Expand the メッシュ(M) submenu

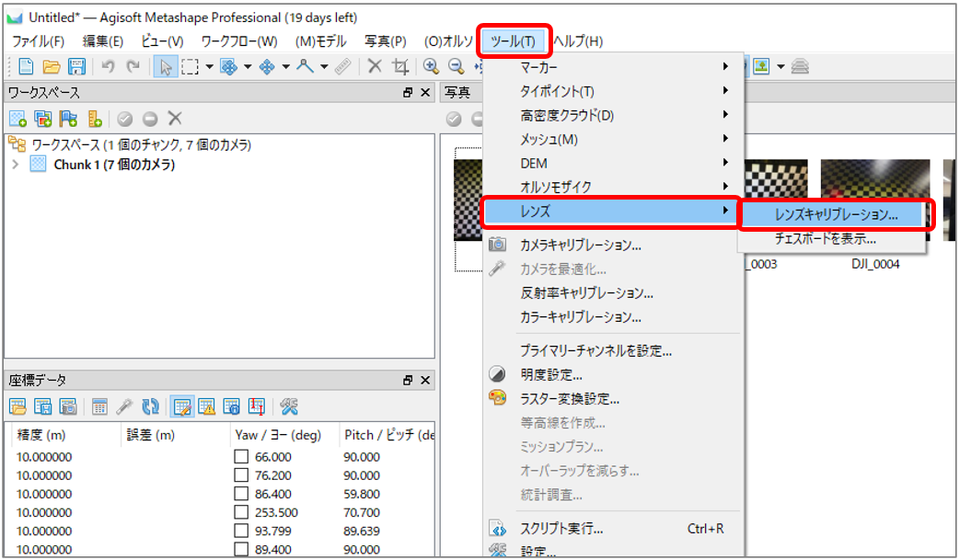click(614, 139)
